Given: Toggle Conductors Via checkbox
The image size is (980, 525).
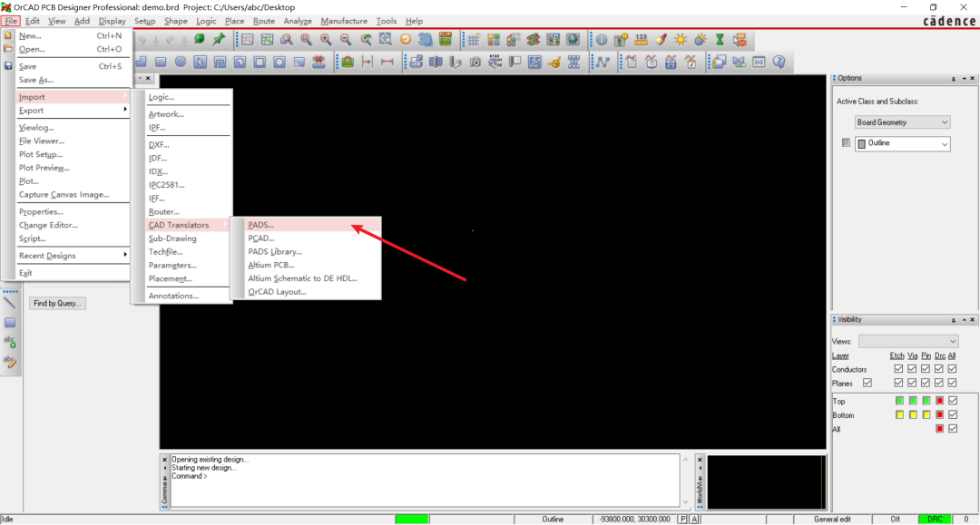Looking at the screenshot, I should (x=912, y=369).
